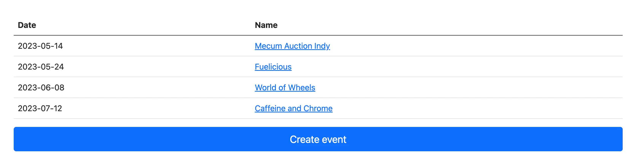The height and width of the screenshot is (165, 644).
Task: Select the 2023-05-14 date cell
Action: click(41, 46)
